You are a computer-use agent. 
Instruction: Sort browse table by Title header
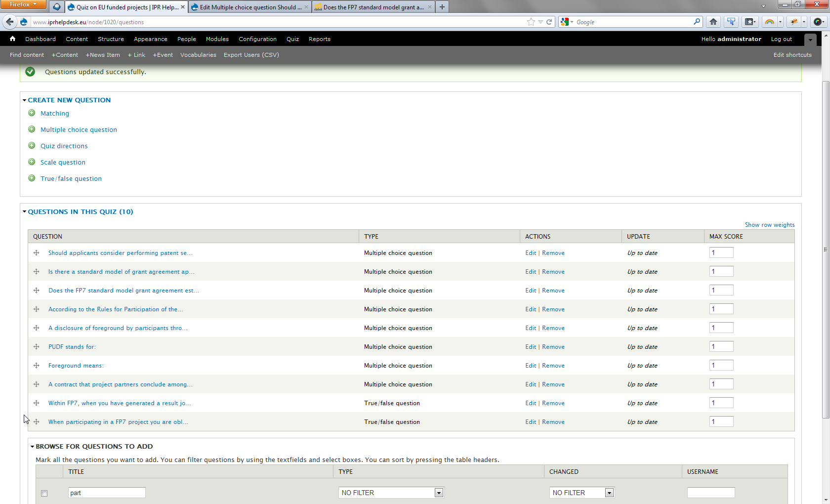(76, 472)
